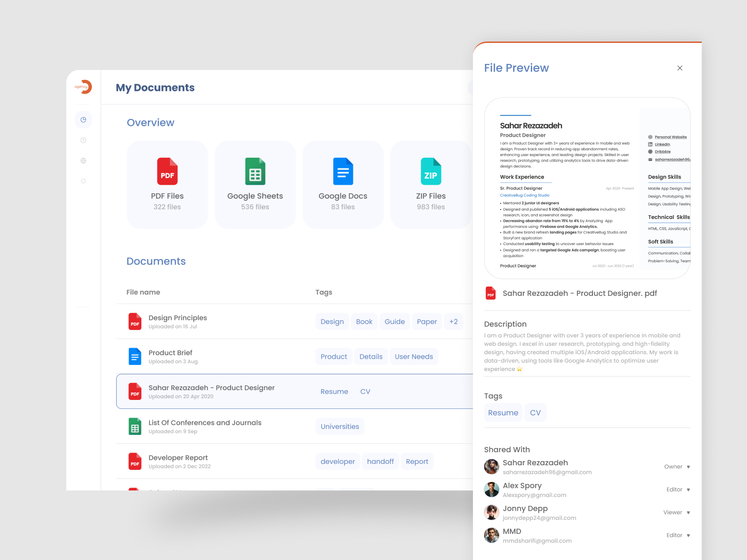
Task: Open the PDF Files category card icon
Action: click(x=167, y=171)
